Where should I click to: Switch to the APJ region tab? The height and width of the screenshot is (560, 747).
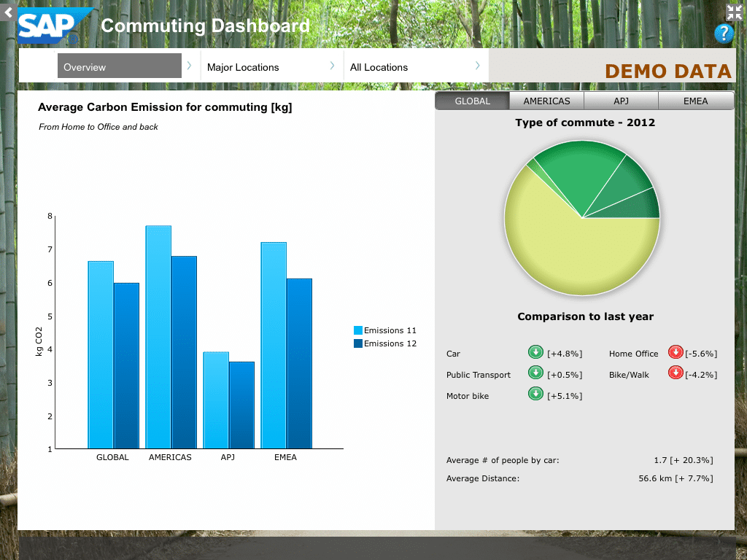click(621, 101)
